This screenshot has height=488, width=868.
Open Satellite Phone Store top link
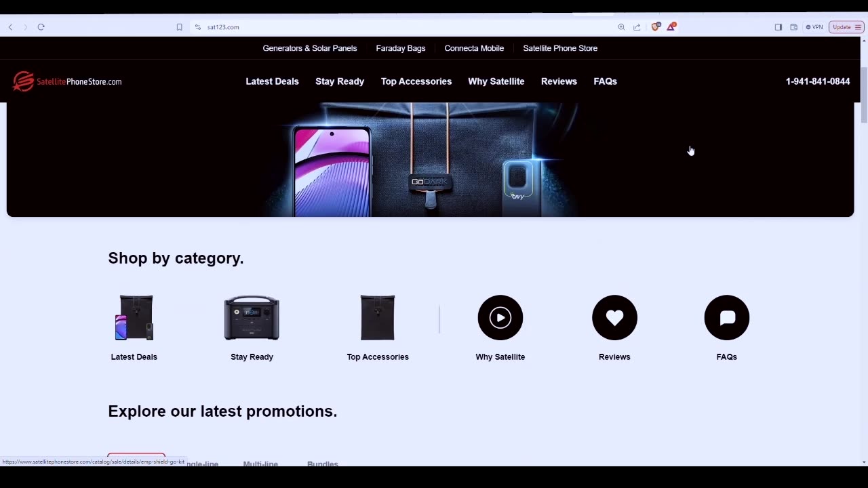point(560,48)
